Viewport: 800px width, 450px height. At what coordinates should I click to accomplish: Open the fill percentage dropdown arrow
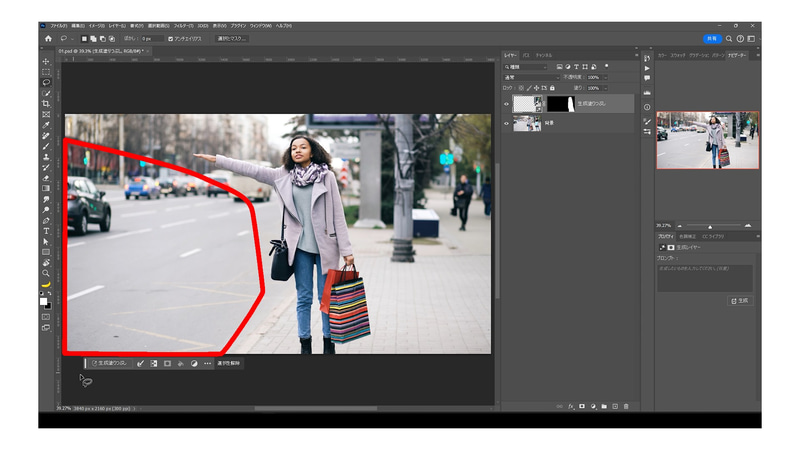(606, 88)
